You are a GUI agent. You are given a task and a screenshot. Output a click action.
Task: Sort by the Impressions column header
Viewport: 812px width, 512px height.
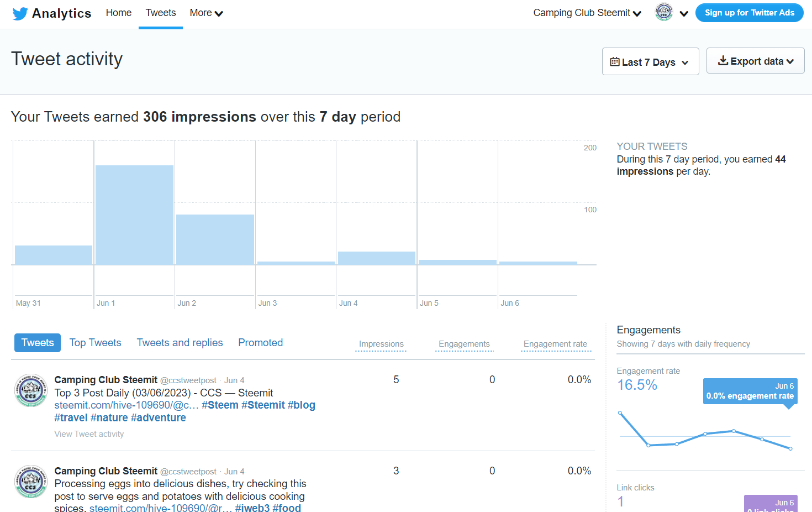point(381,344)
